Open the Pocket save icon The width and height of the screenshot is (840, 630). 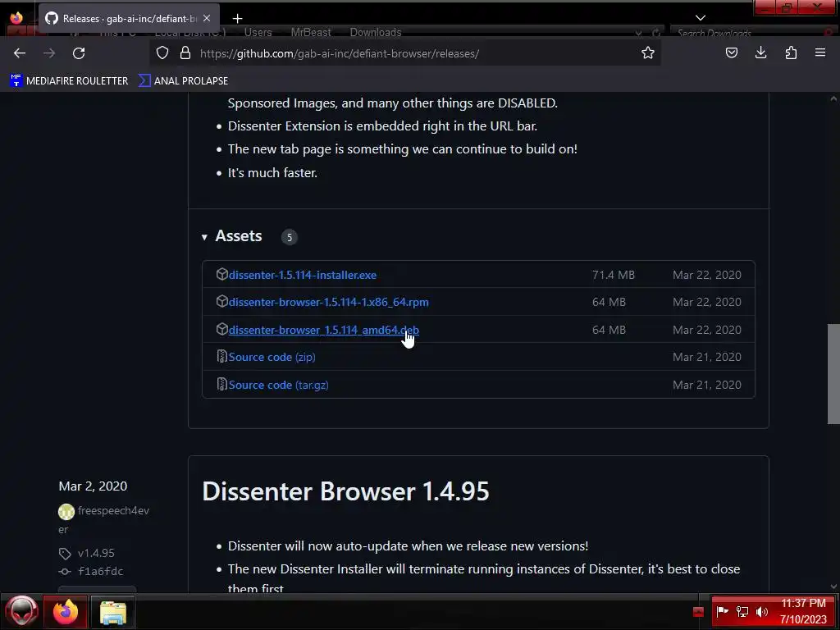[x=731, y=53]
